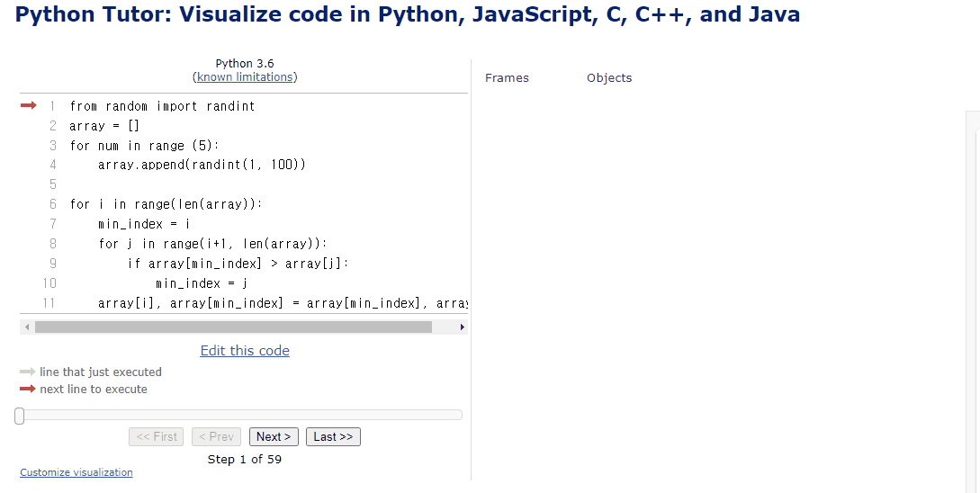
Task: Click the code pane scroll-right arrow
Action: tap(462, 327)
